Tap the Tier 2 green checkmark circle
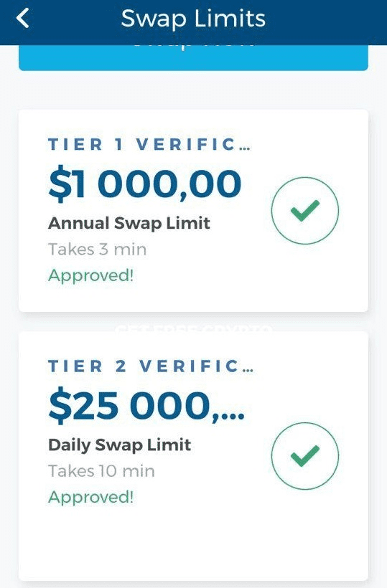Screen dimensions: 387x588 click(305, 456)
